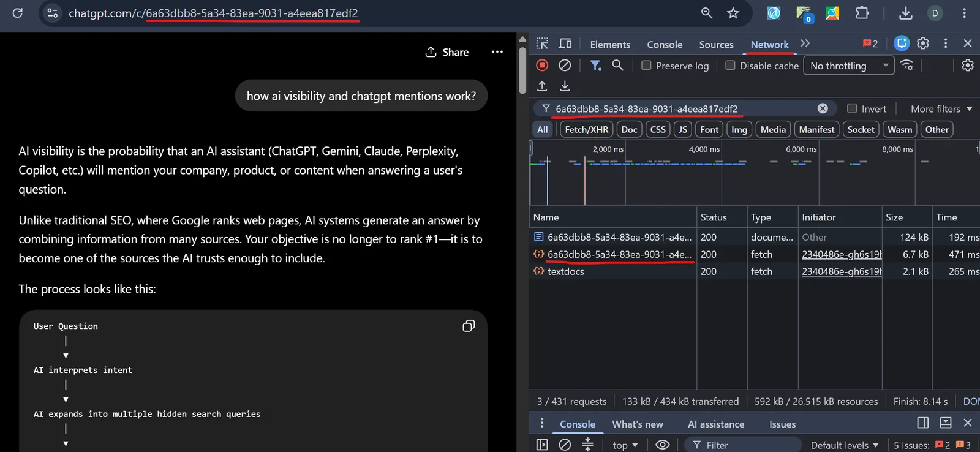Filter requests by Img type
This screenshot has width=980, height=452.
(x=739, y=129)
